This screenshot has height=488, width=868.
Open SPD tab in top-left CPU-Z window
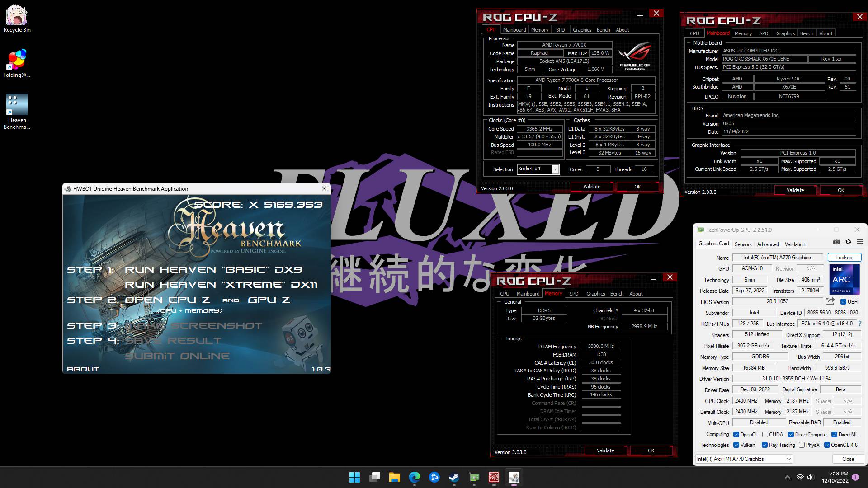[x=560, y=30]
